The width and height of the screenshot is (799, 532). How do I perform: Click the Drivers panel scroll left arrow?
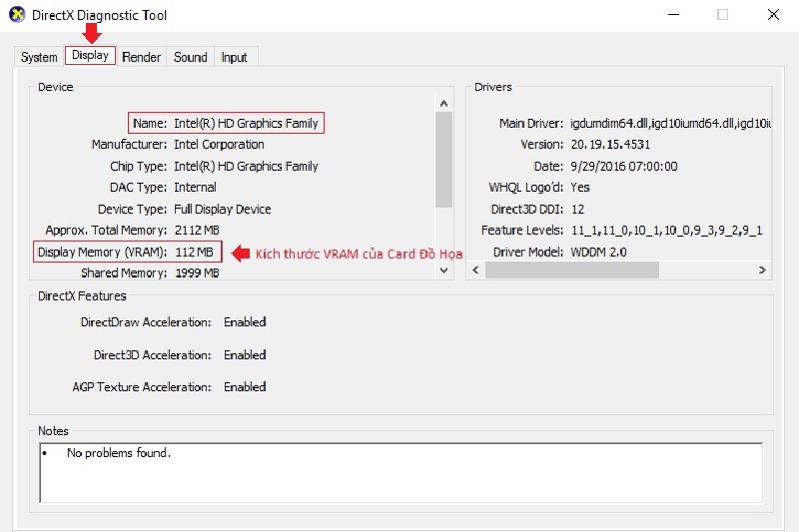(477, 270)
